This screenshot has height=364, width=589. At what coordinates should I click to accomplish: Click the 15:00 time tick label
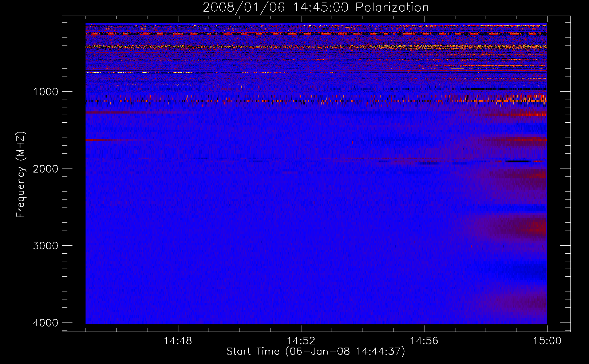coord(547,341)
